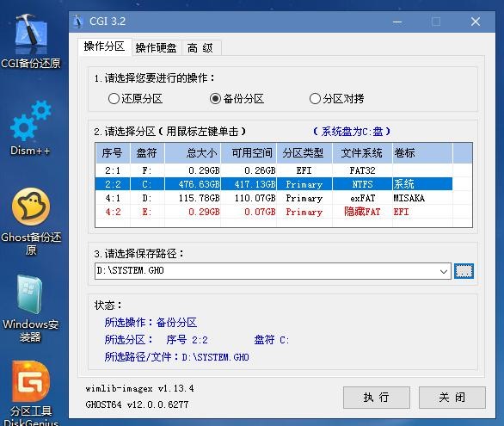The image size is (504, 426).
Task: Click the 关闭 button
Action: point(452,398)
